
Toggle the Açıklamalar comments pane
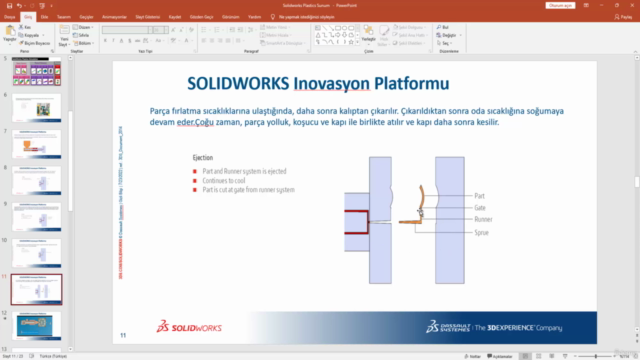pos(500,356)
